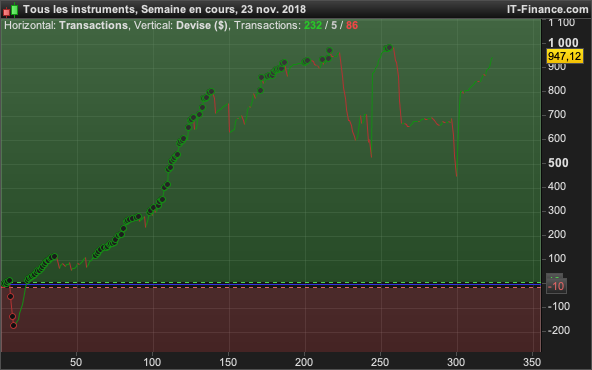Click the 1 000 value on vertical axis
The image size is (592, 370).
pyautogui.click(x=563, y=43)
